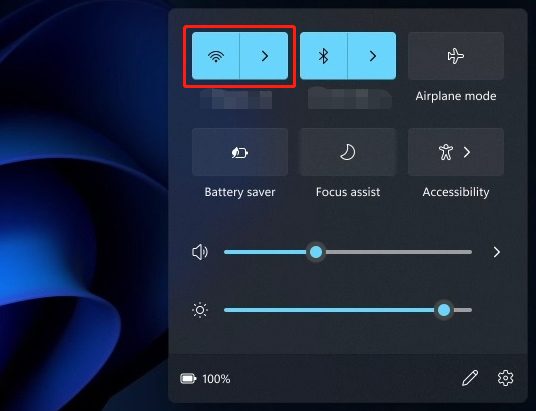Screen dimensions: 536x411
Task: Click the Focus assist label text
Action: pyautogui.click(x=348, y=192)
